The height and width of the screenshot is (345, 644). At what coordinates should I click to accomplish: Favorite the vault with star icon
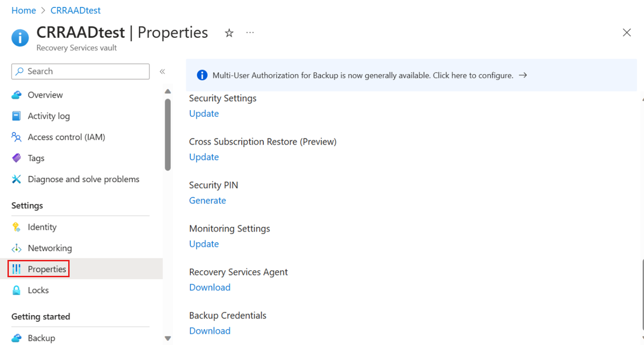(229, 33)
